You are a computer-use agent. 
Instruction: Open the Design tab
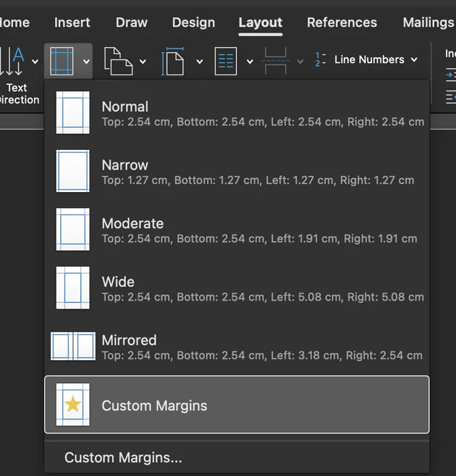194,22
